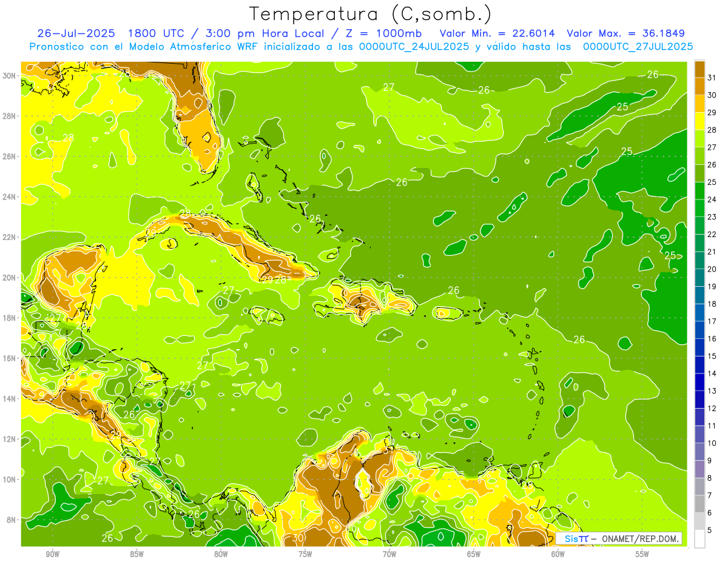Click the "70W" longitude label
This screenshot has height=562, width=728.
click(x=389, y=555)
